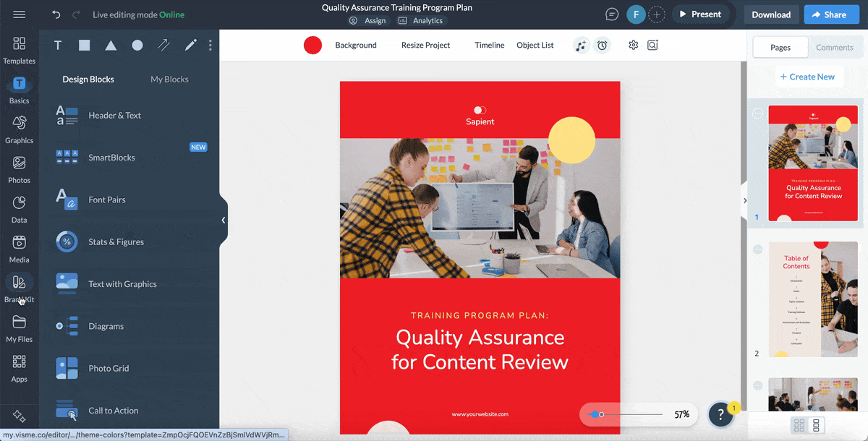Click the Share button

(832, 14)
